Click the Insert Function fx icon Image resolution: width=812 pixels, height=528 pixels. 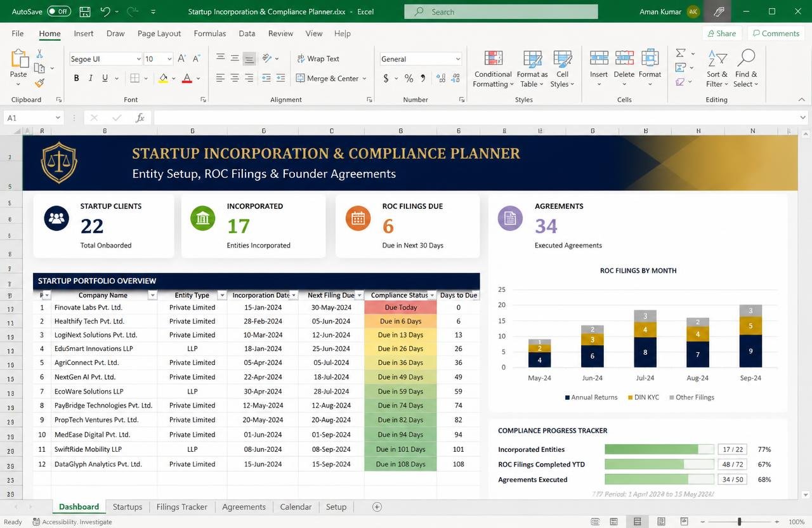pos(140,118)
